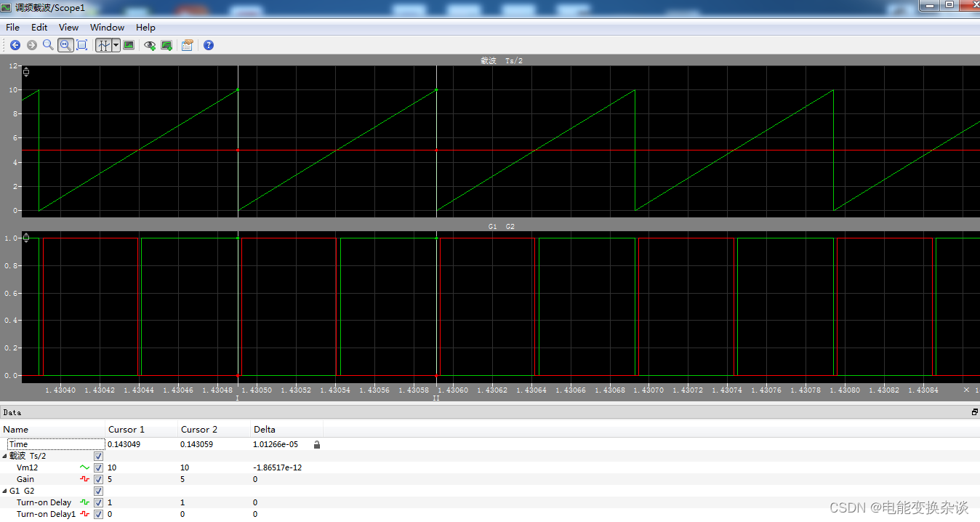The image size is (980, 522).
Task: Uncheck the Gain signal checkbox
Action: tap(98, 479)
